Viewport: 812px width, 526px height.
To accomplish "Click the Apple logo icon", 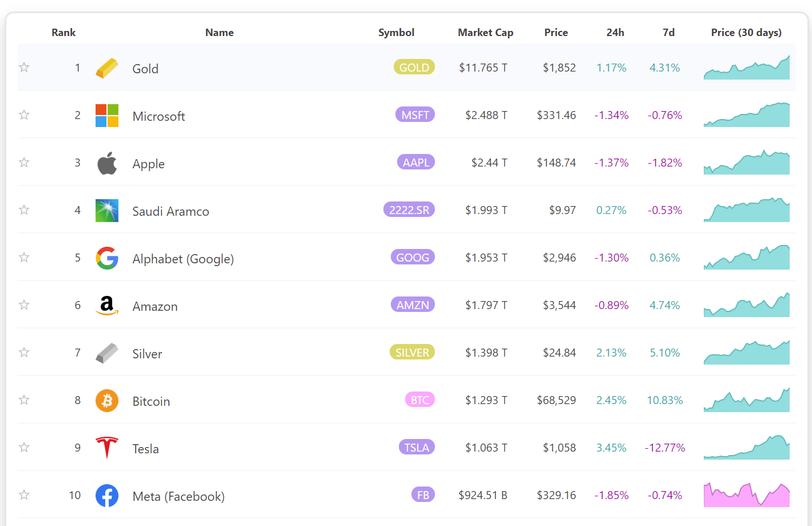I will point(107,163).
